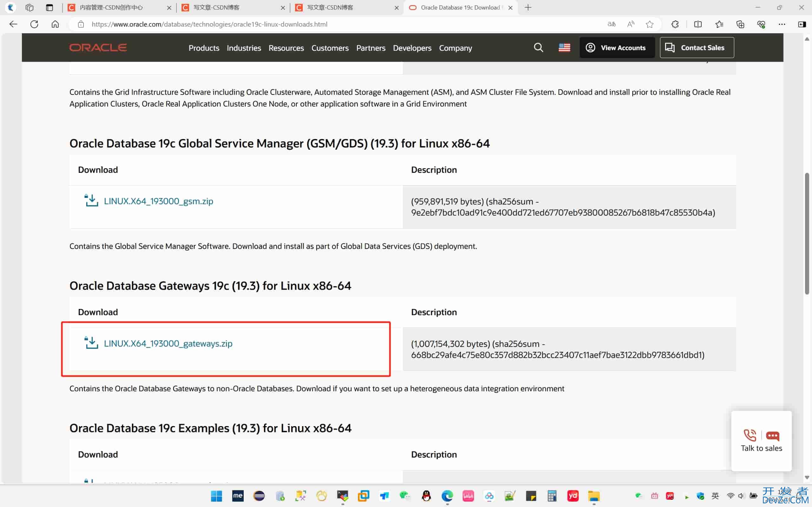Screen dimensions: 812x507
Task: Activate the Read Aloud icon
Action: (x=631, y=24)
